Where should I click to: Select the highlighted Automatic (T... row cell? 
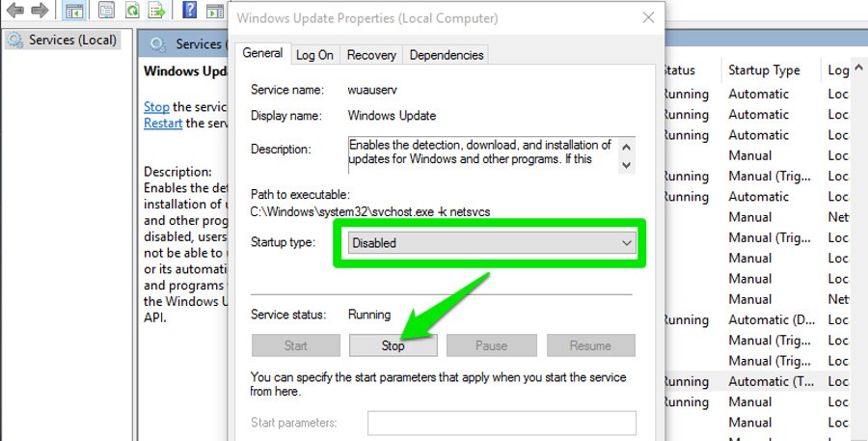770,381
